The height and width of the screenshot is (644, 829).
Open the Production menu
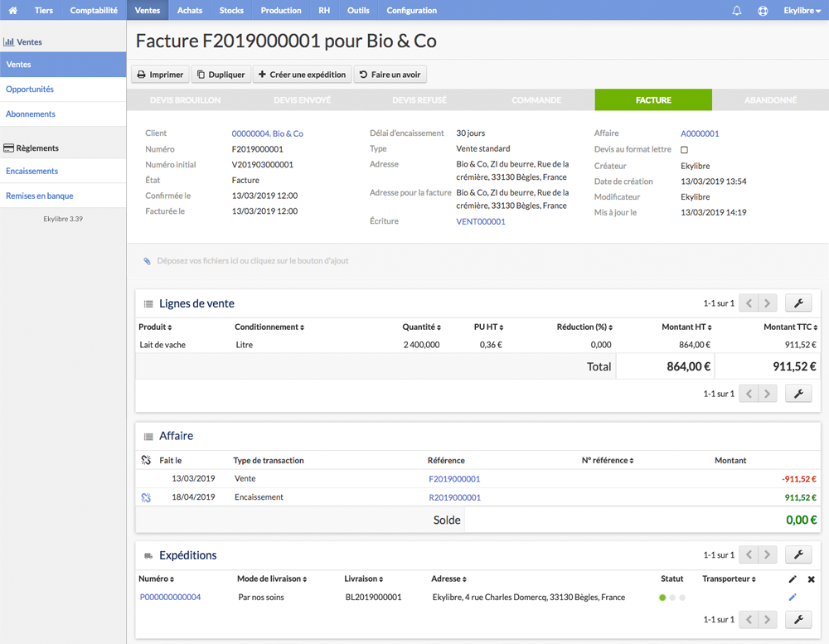coord(281,10)
